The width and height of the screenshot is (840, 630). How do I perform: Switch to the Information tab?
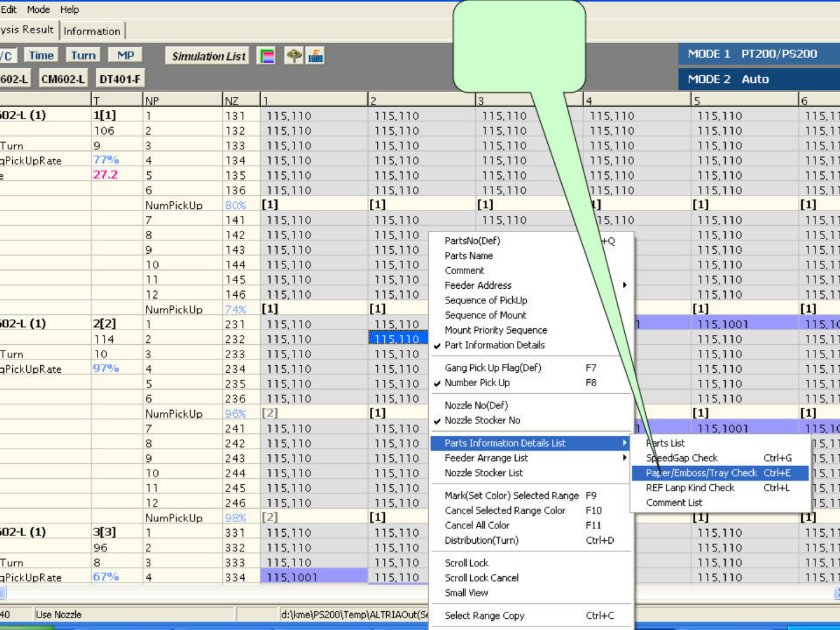pyautogui.click(x=92, y=31)
